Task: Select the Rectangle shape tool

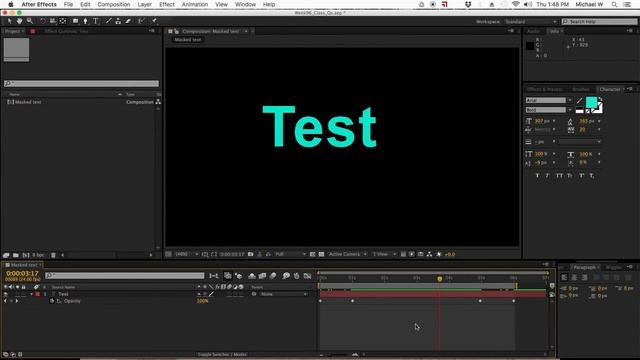Action: [76, 21]
